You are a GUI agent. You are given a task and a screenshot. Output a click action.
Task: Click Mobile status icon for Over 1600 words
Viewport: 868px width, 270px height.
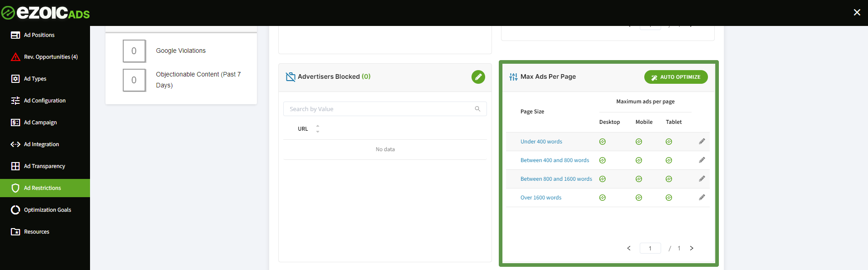[639, 198]
